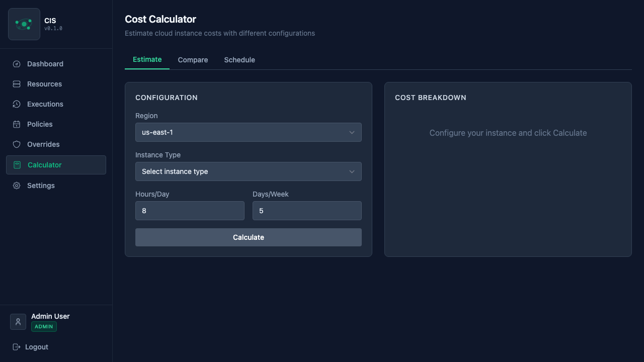Image resolution: width=644 pixels, height=362 pixels.
Task: Click the Calculate button
Action: tap(249, 237)
